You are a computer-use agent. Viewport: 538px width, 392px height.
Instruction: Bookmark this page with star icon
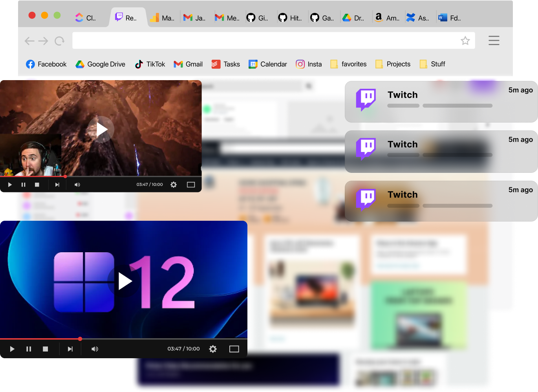pos(465,40)
